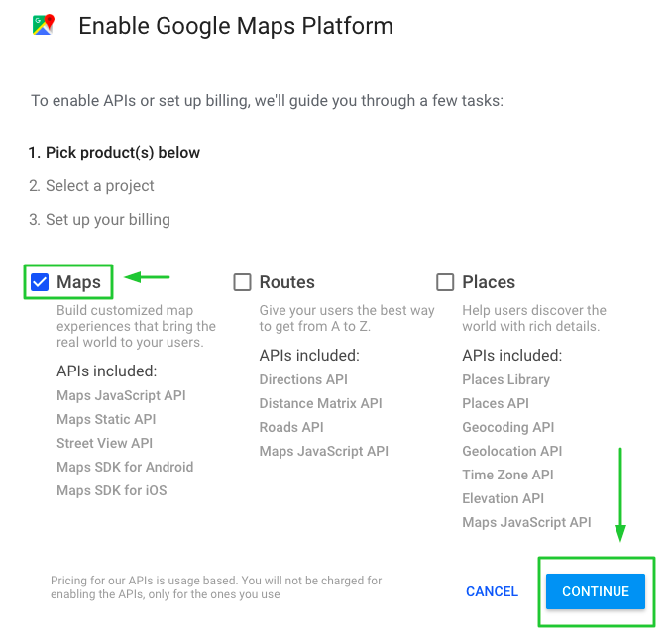
Task: Click the Cancel button
Action: (x=492, y=591)
